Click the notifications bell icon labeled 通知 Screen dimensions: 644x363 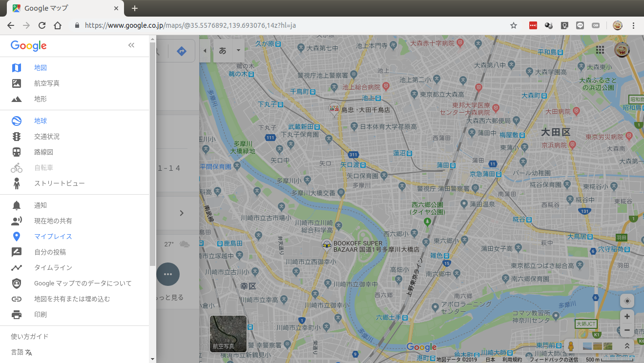pyautogui.click(x=17, y=205)
